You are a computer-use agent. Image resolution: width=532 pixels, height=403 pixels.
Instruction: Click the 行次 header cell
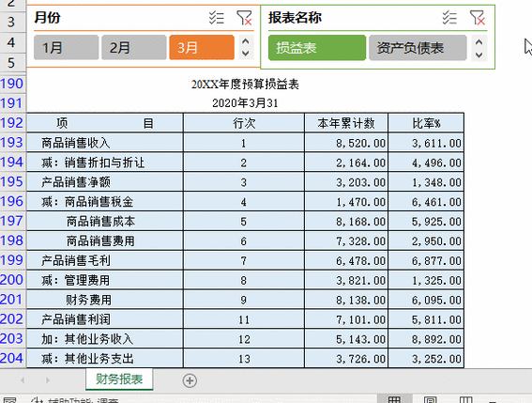click(x=244, y=123)
